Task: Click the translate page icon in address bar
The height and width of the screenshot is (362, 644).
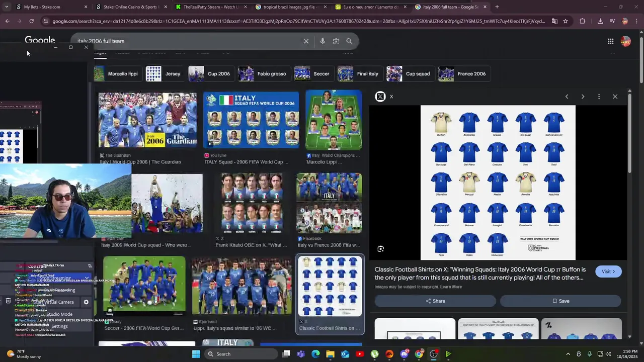Action: [554, 21]
